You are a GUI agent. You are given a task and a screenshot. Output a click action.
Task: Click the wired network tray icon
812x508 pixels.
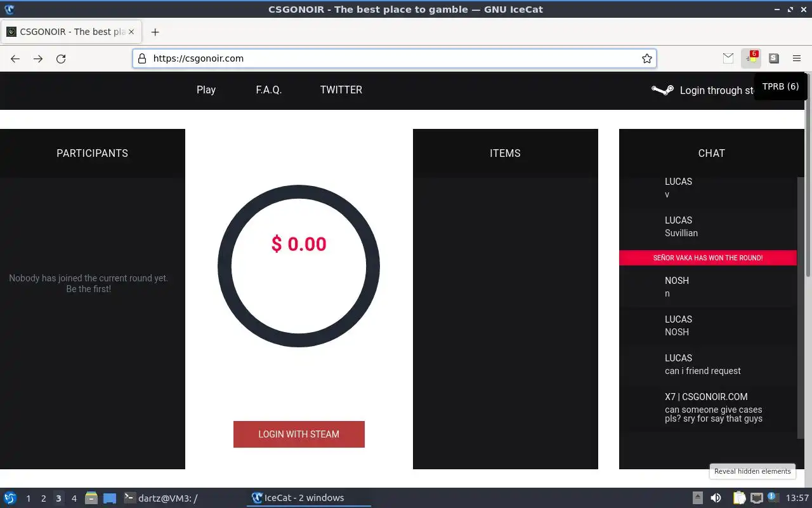pos(756,498)
